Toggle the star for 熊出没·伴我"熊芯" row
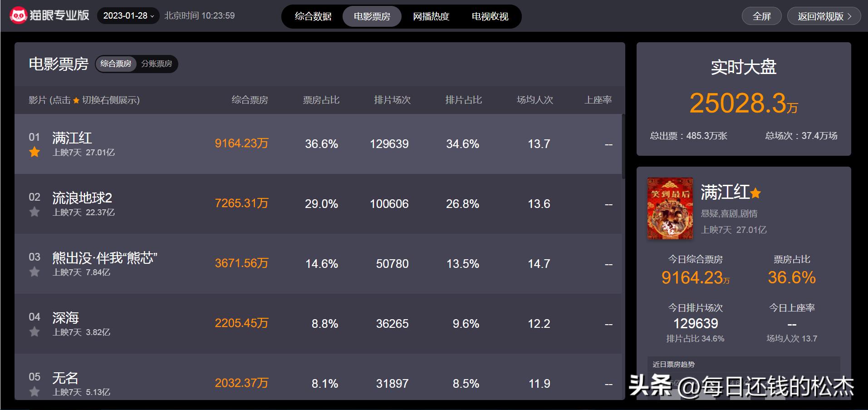The width and height of the screenshot is (868, 410). [x=34, y=272]
